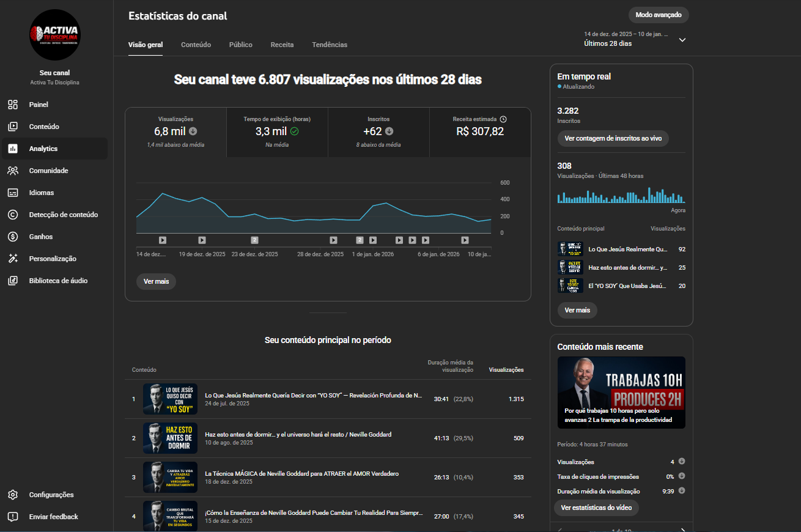Click 'Período: 4 horas 37 minutos' text
The image size is (801, 532).
592,445
